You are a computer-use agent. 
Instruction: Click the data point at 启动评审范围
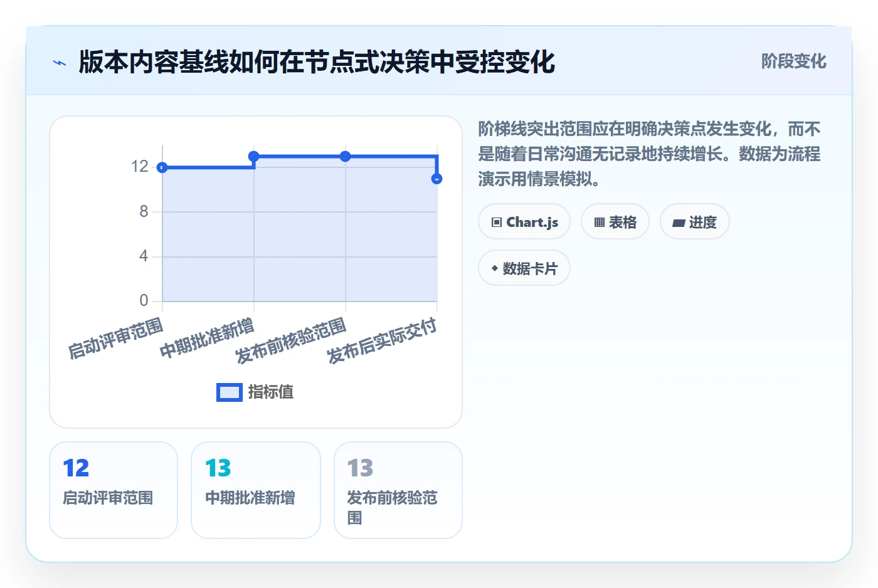162,167
